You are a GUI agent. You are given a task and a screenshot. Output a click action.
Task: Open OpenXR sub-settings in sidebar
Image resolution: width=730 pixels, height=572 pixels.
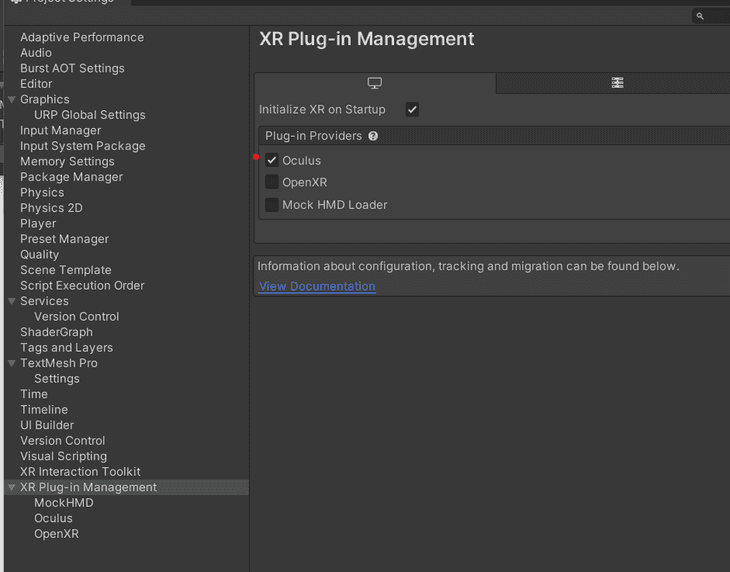tap(56, 534)
